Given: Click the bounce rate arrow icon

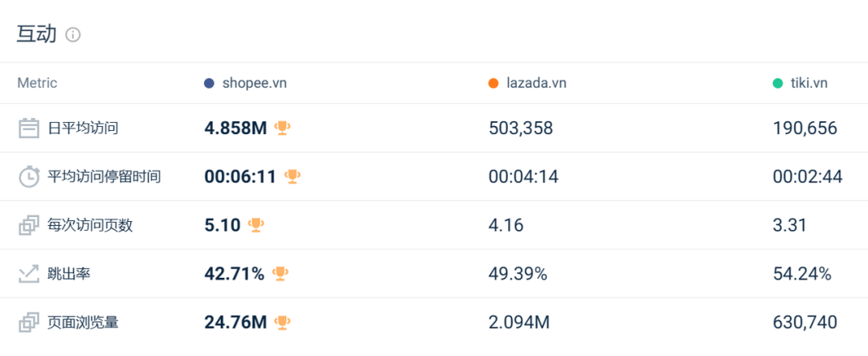Looking at the screenshot, I should click(29, 274).
